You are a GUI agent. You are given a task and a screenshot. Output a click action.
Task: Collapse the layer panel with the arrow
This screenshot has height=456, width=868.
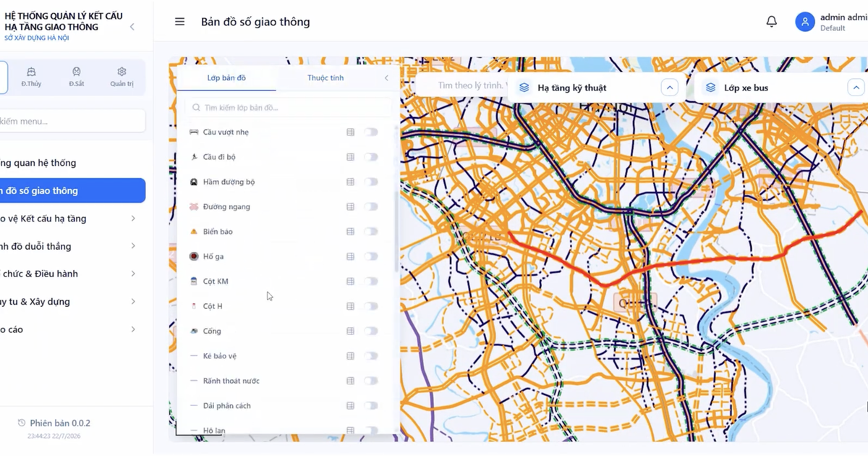point(386,78)
